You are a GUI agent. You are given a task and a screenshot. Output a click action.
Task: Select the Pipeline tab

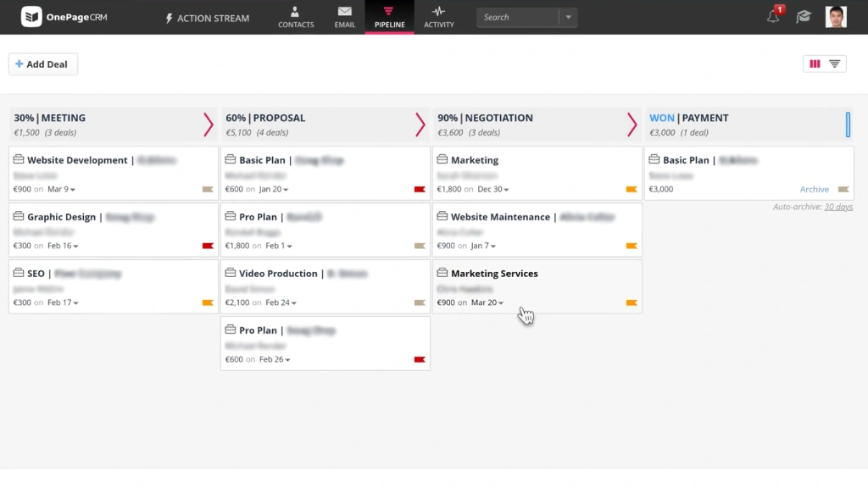pos(389,17)
